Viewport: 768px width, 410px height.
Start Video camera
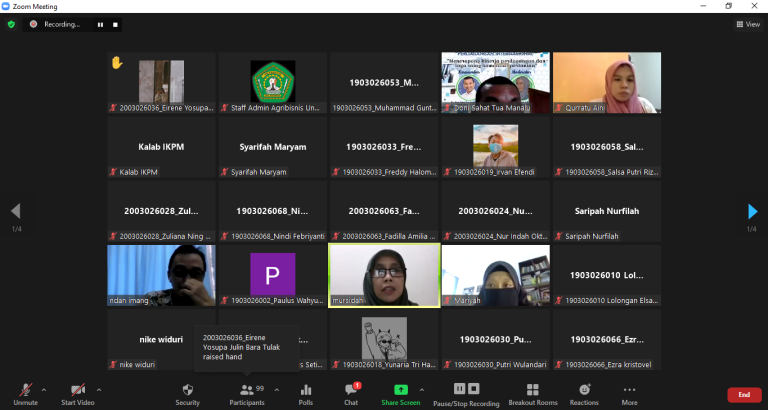click(77, 394)
